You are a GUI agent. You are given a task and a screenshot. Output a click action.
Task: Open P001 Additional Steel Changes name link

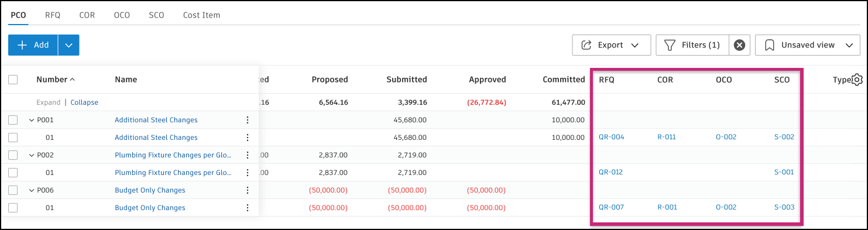(x=156, y=120)
